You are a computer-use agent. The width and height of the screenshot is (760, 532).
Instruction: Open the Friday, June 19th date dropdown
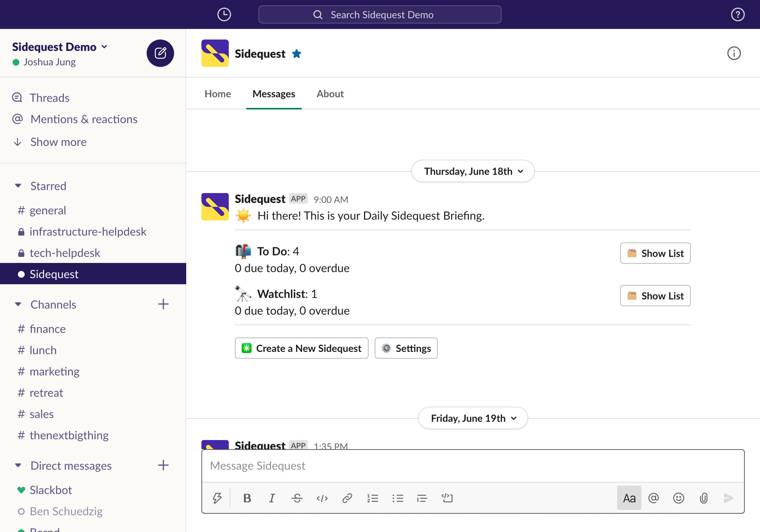(473, 418)
